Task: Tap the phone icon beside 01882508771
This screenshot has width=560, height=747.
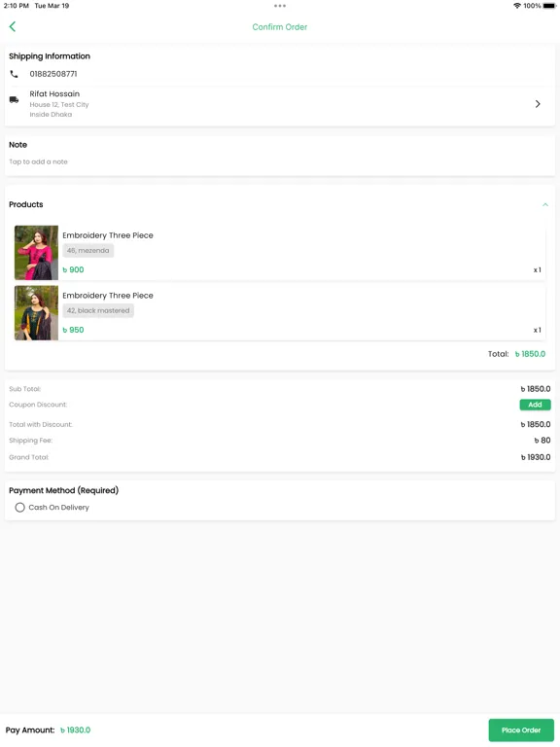Action: point(14,74)
